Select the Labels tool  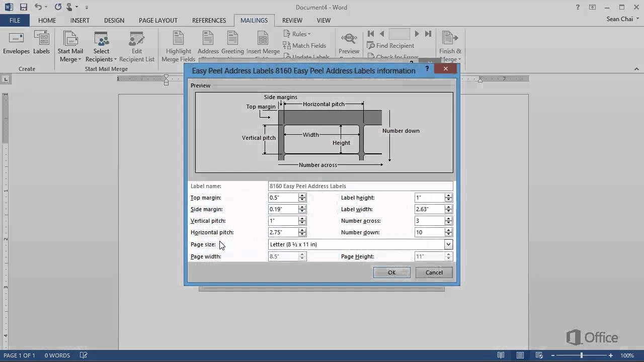41,45
